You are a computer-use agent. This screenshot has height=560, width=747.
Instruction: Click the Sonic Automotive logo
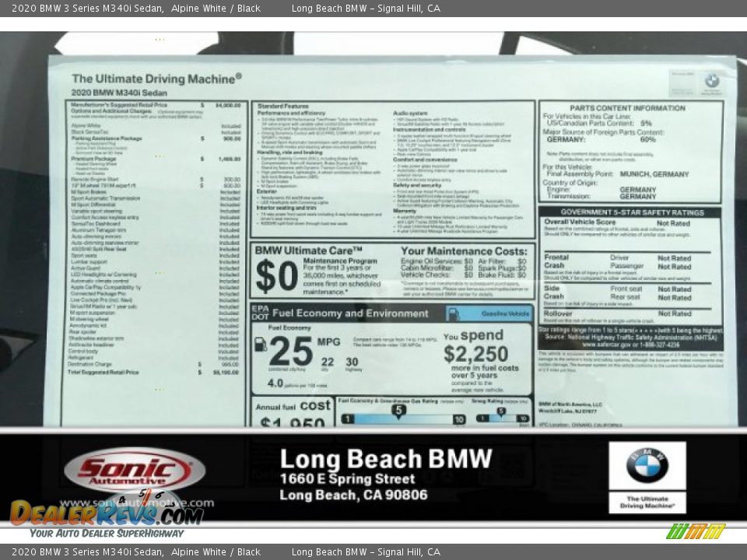coord(135,471)
